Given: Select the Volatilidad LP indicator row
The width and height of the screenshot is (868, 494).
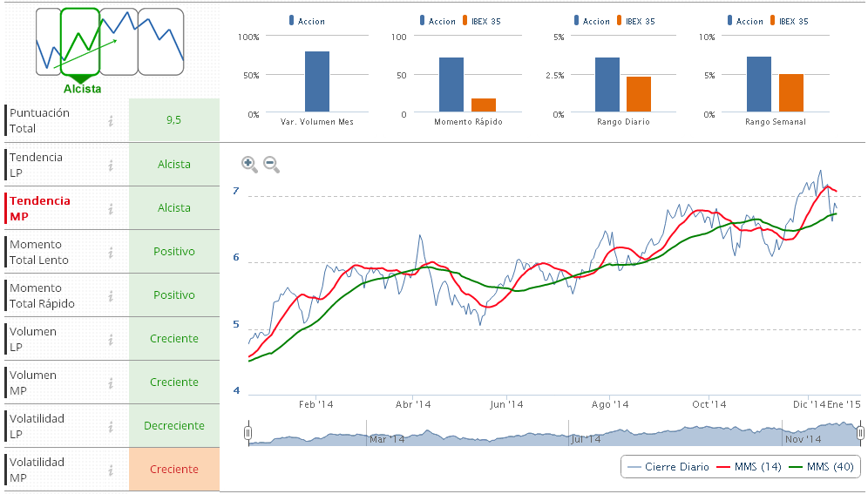Looking at the screenshot, I should coord(52,426).
